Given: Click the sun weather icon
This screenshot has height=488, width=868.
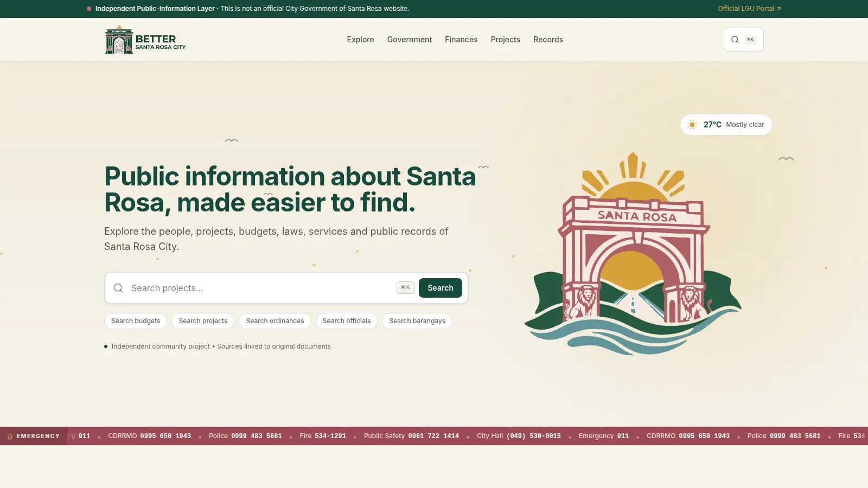Looking at the screenshot, I should 692,125.
